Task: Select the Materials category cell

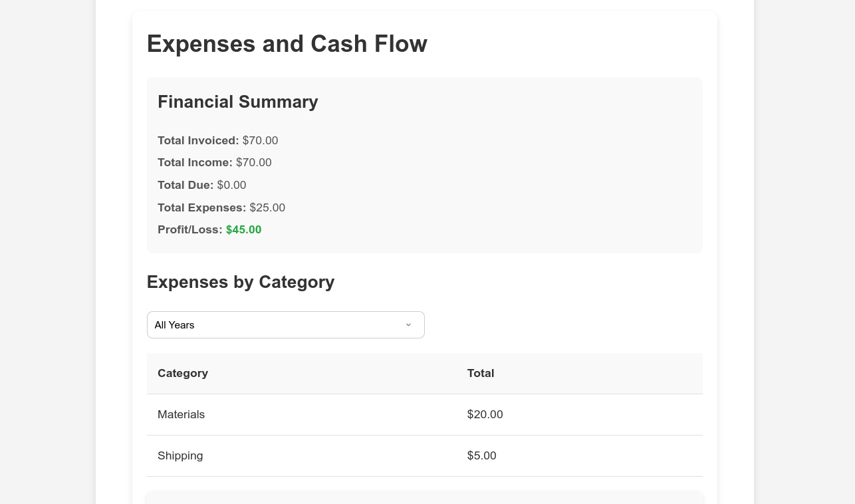Action: tap(302, 414)
